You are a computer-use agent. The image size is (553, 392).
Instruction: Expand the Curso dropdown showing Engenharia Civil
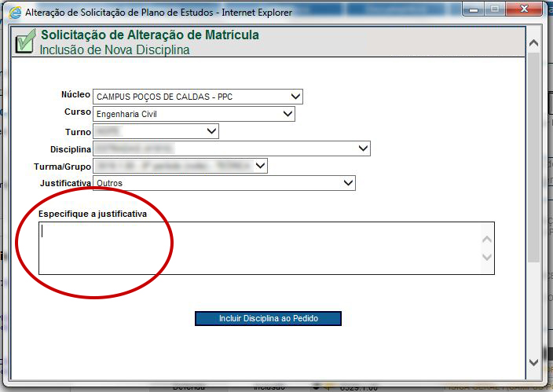point(287,114)
